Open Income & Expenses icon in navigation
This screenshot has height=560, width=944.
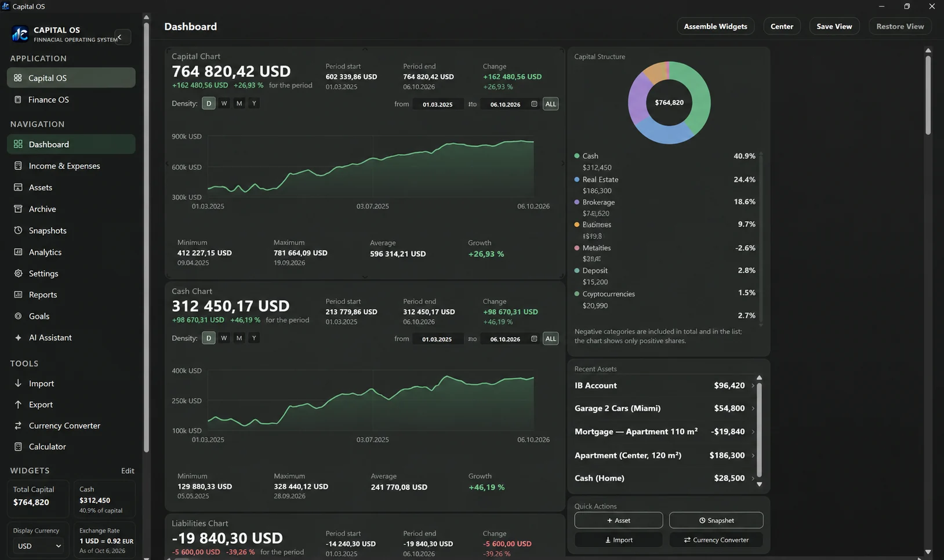tap(18, 166)
